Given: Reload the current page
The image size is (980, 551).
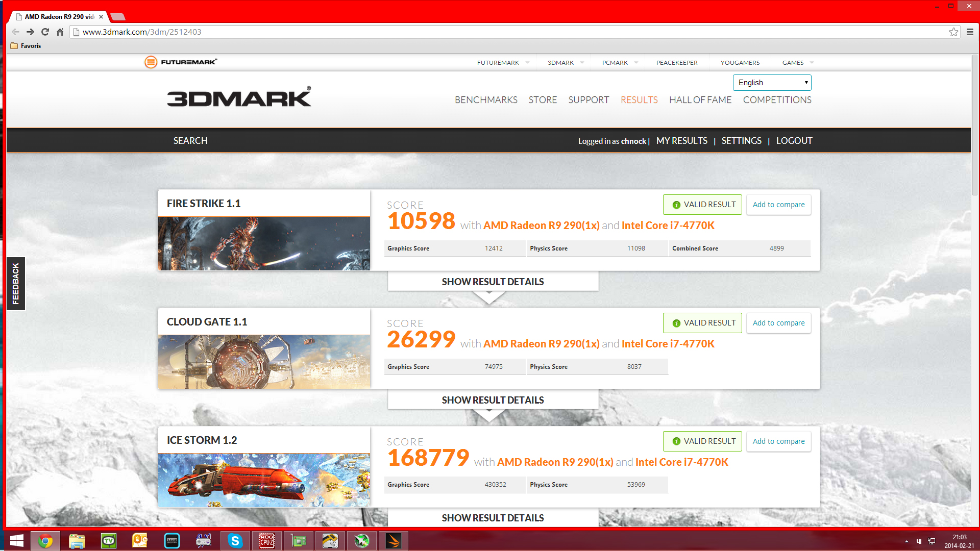Looking at the screenshot, I should [x=45, y=32].
